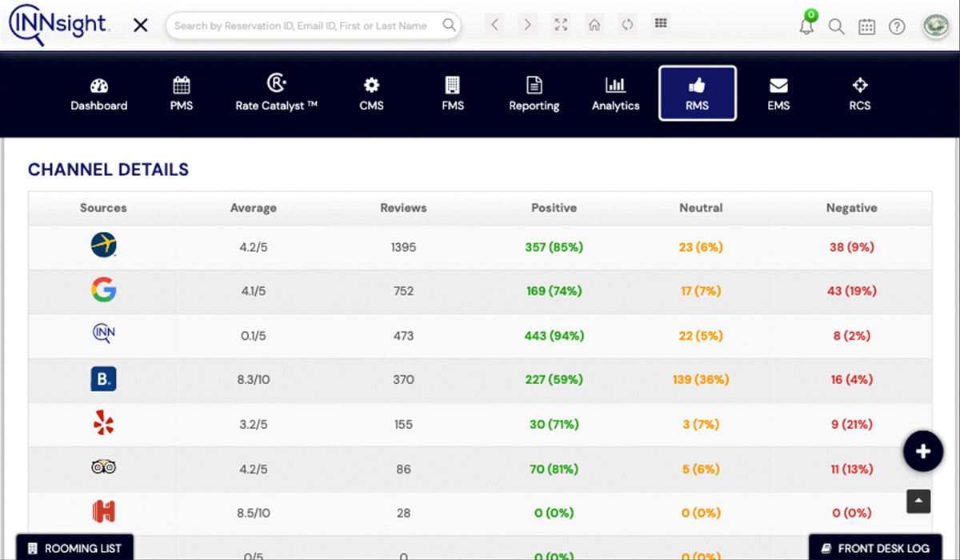This screenshot has width=960, height=560.
Task: Click the Google source icon
Action: pyautogui.click(x=104, y=290)
